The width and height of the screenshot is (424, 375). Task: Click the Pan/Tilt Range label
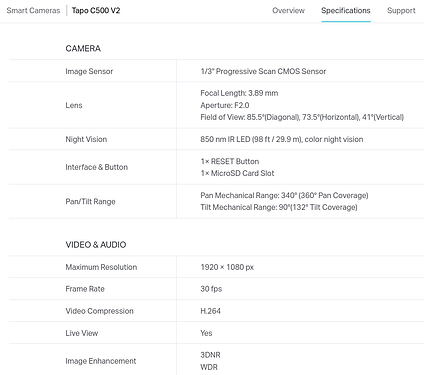point(90,202)
